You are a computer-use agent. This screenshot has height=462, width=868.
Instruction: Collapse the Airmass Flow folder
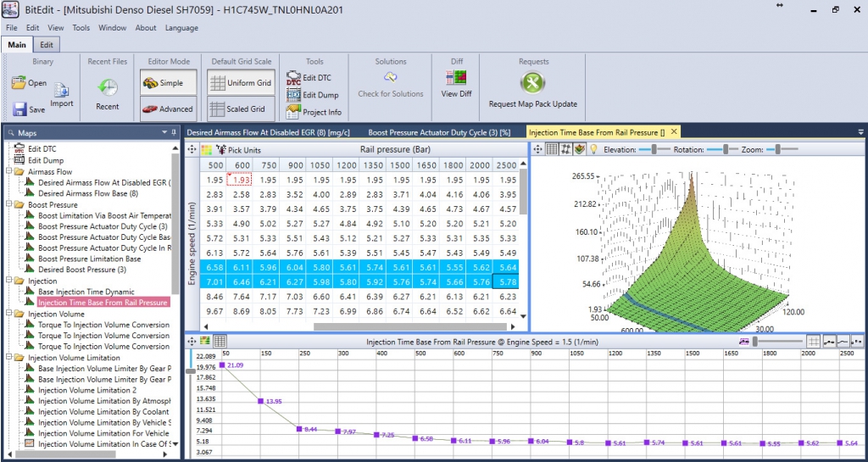tap(9, 171)
